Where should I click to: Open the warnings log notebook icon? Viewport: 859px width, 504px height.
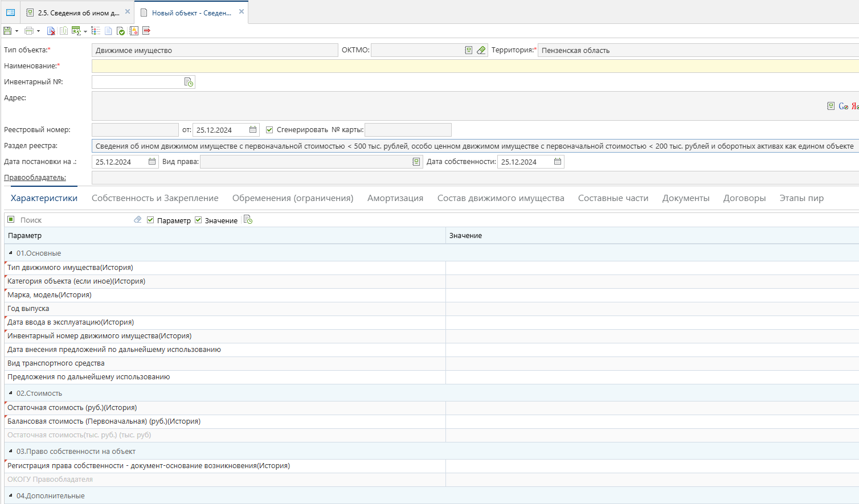tap(134, 31)
